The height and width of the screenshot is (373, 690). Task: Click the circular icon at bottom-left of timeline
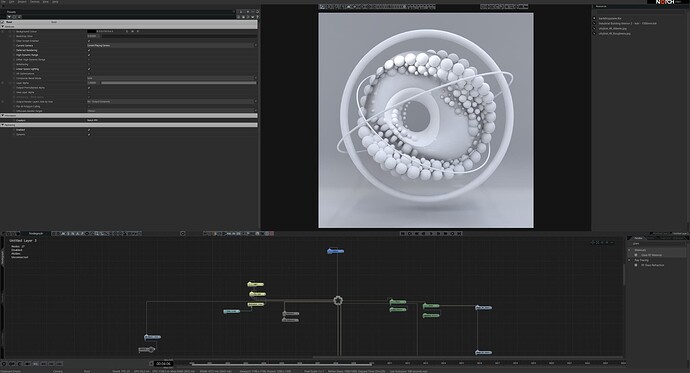[4, 364]
